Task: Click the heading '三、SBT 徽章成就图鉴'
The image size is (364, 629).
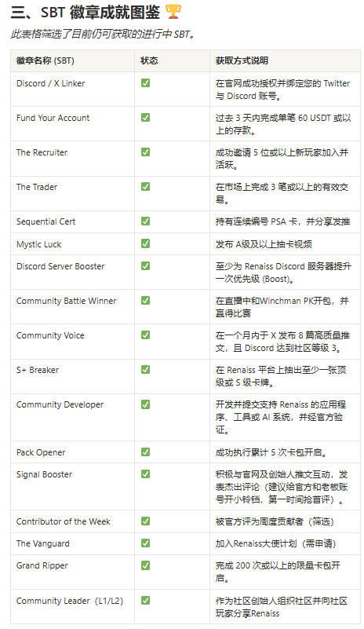Action: pyautogui.click(x=86, y=13)
